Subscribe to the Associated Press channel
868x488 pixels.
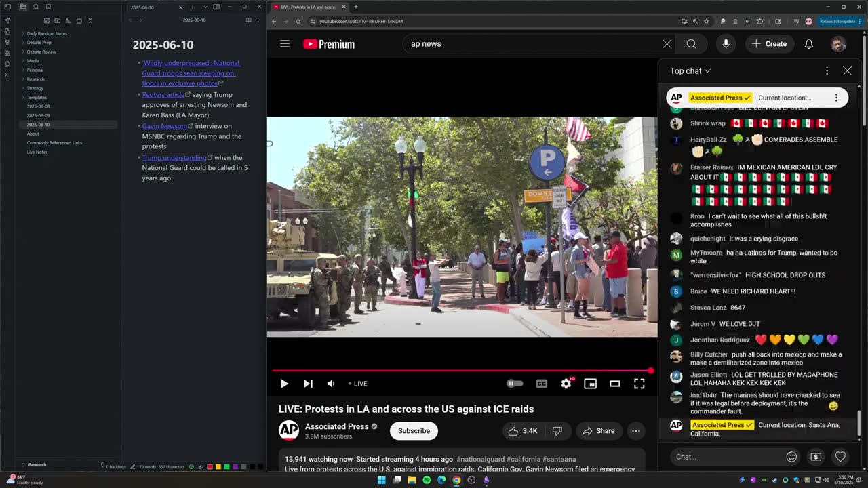(x=414, y=431)
